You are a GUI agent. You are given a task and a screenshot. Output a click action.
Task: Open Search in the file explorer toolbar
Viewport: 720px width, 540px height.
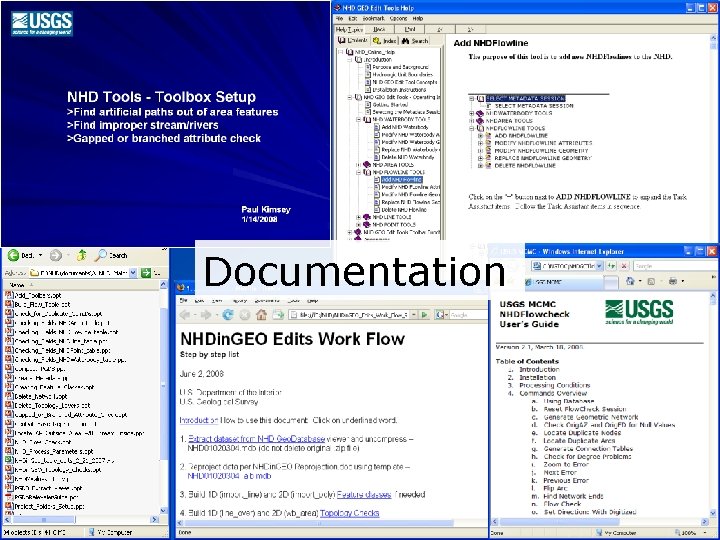pos(111,255)
